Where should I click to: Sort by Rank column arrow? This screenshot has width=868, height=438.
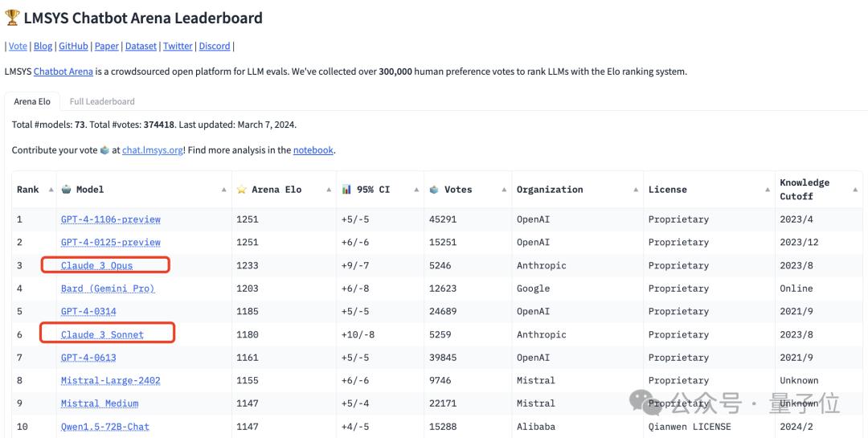pyautogui.click(x=51, y=190)
